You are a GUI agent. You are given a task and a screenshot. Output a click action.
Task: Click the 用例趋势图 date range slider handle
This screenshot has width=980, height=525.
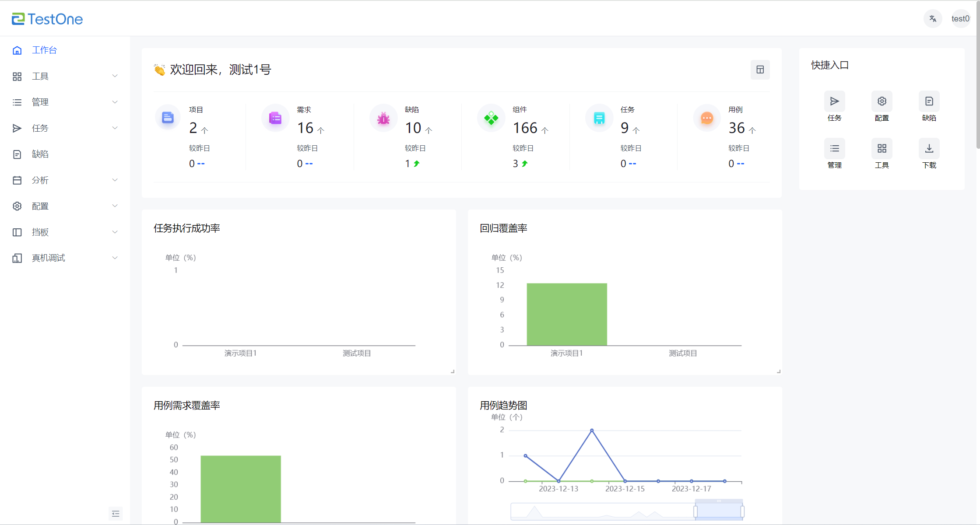695,511
